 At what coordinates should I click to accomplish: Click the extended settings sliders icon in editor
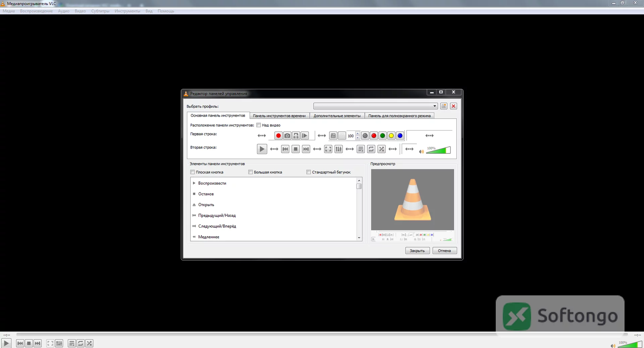click(x=339, y=149)
